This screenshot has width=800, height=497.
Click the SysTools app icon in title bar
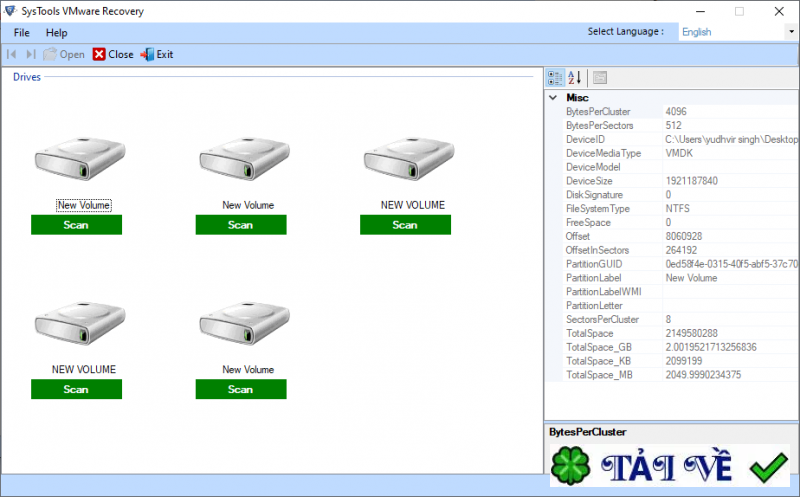click(10, 11)
